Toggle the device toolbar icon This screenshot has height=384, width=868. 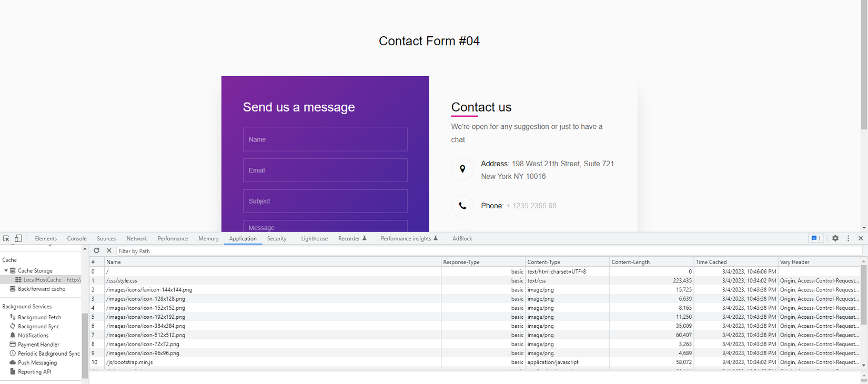coord(18,238)
